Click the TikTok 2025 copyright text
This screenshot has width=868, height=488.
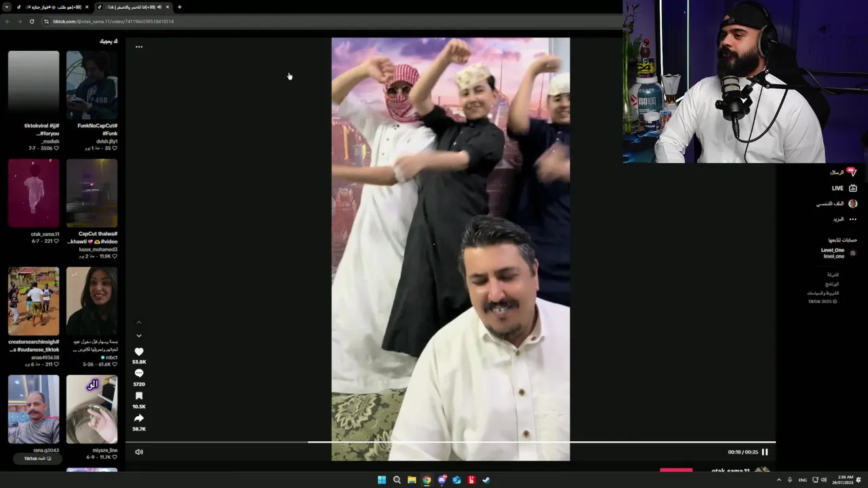pyautogui.click(x=823, y=302)
